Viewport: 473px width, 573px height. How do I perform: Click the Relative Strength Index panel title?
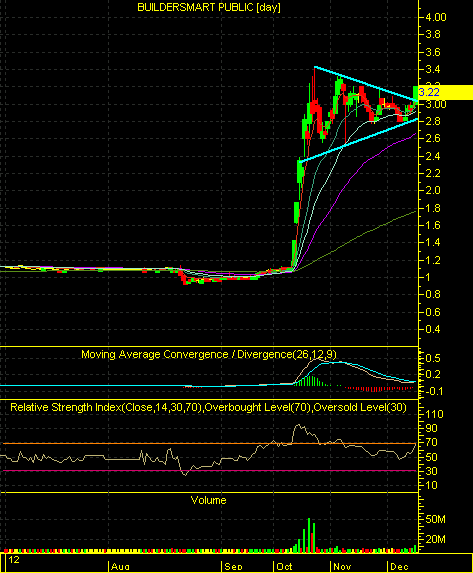pyautogui.click(x=208, y=407)
